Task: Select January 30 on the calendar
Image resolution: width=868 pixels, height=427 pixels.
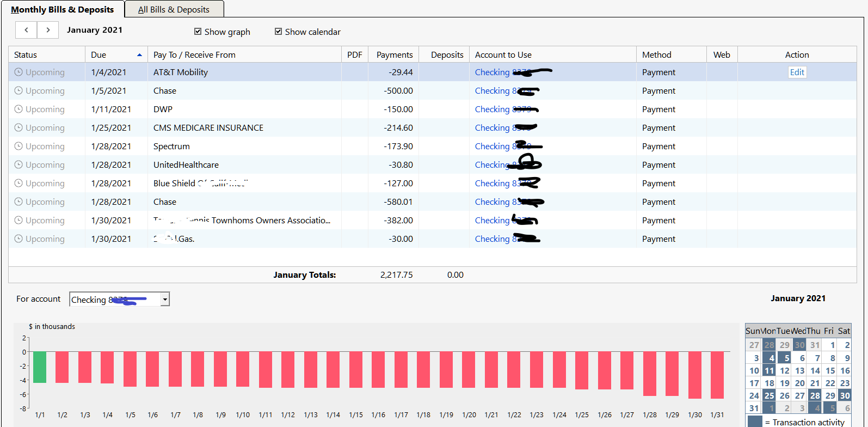Action: (845, 395)
